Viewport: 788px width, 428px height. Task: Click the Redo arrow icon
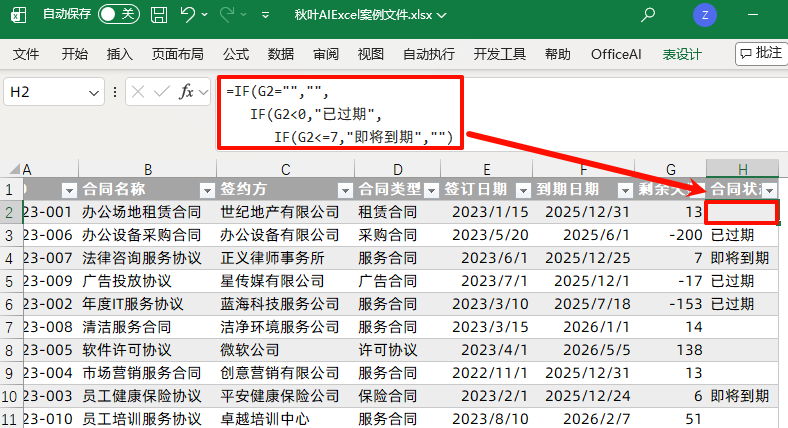(228, 15)
